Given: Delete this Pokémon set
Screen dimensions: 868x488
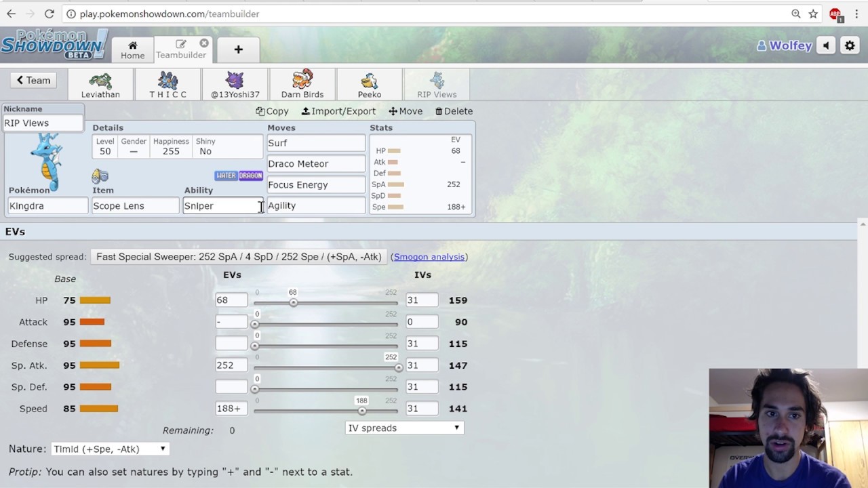Looking at the screenshot, I should click(454, 111).
